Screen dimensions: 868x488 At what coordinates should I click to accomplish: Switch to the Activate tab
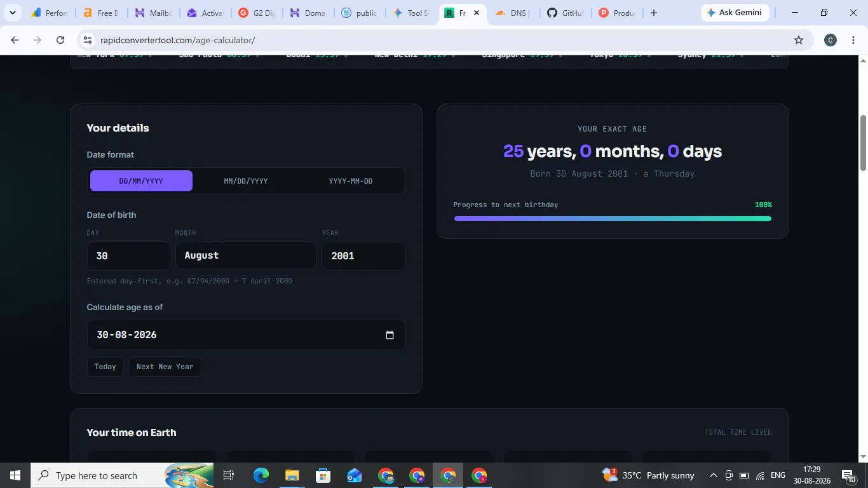(x=205, y=13)
